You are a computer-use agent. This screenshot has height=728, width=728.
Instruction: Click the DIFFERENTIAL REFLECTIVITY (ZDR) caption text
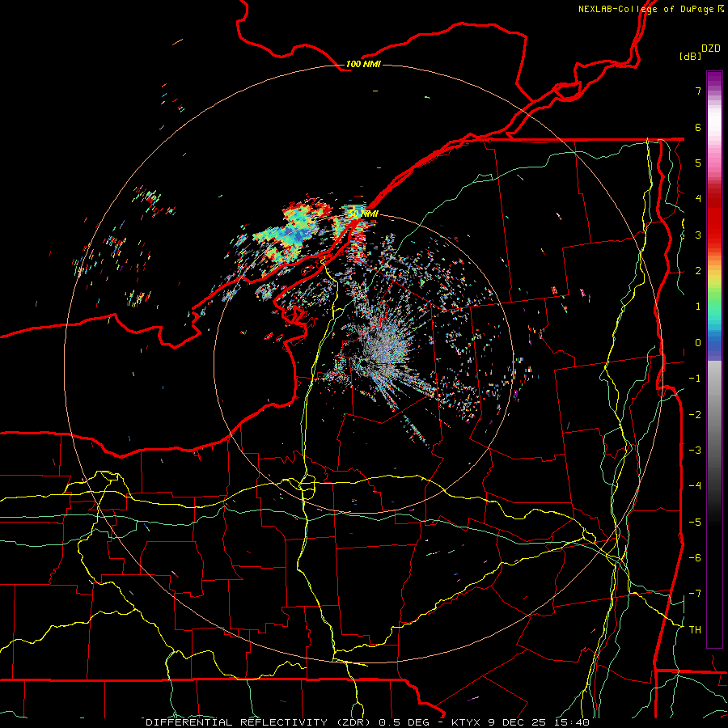pos(258,722)
